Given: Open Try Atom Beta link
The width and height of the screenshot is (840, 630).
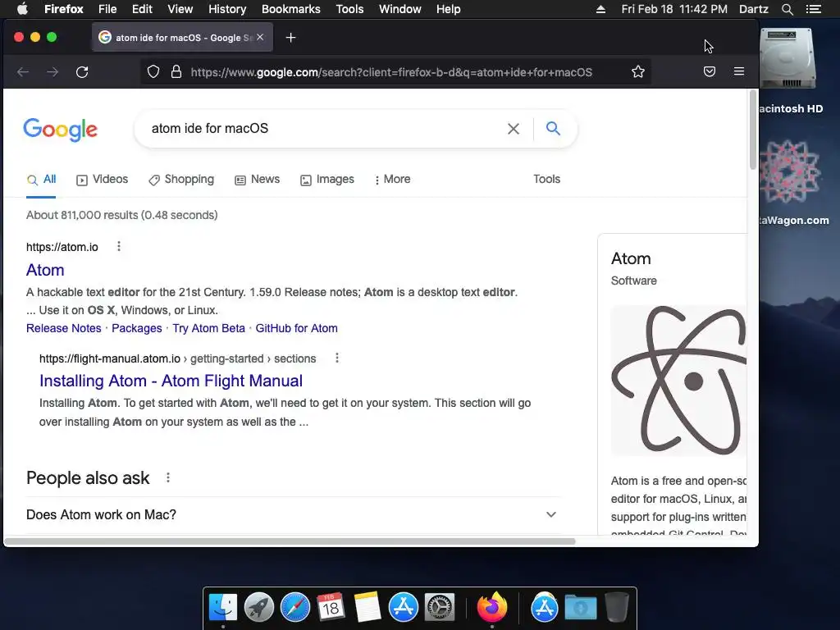Looking at the screenshot, I should (209, 328).
